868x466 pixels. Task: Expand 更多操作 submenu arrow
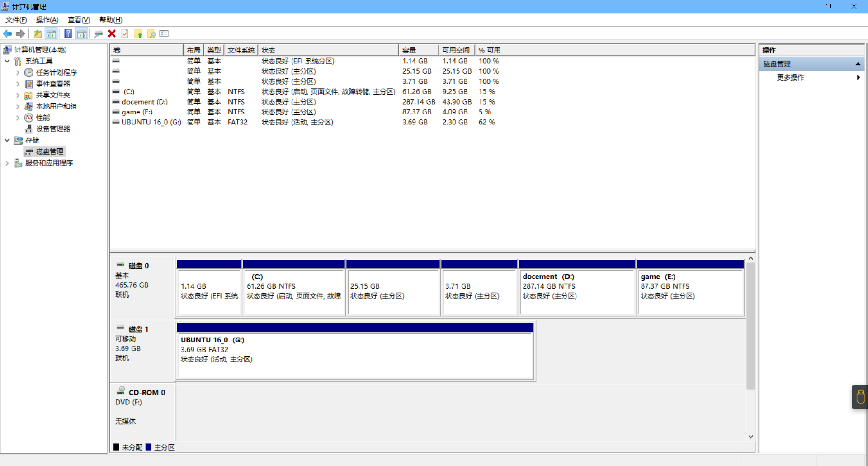click(858, 77)
